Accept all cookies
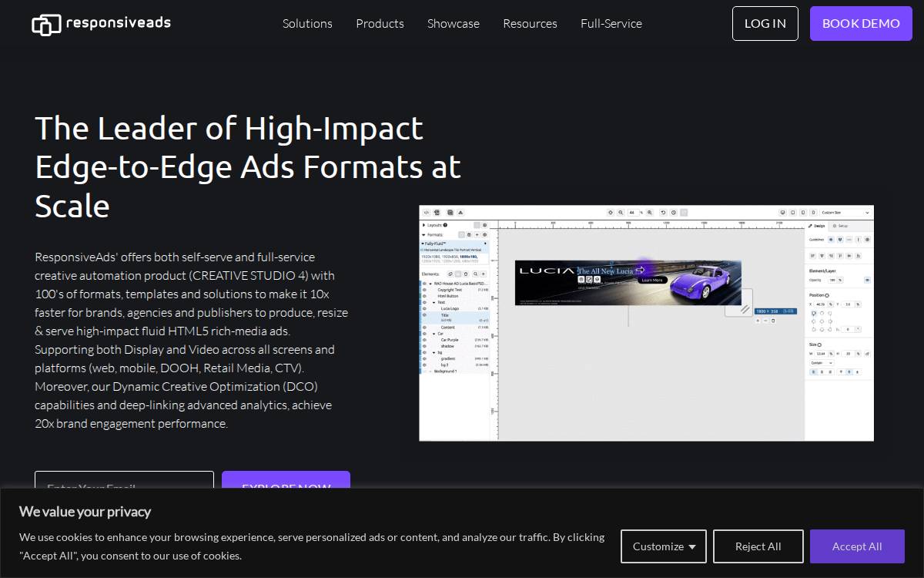Image resolution: width=924 pixels, height=578 pixels. (x=857, y=546)
